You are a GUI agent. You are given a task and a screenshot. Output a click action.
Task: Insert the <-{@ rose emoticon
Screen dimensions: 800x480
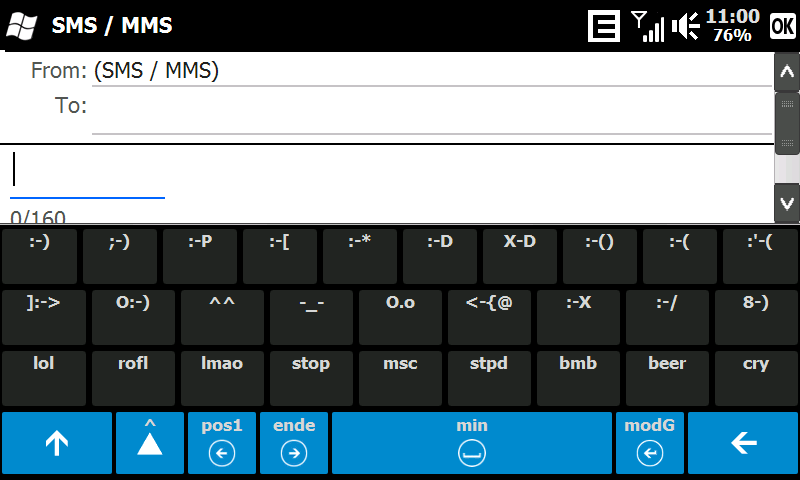click(489, 317)
